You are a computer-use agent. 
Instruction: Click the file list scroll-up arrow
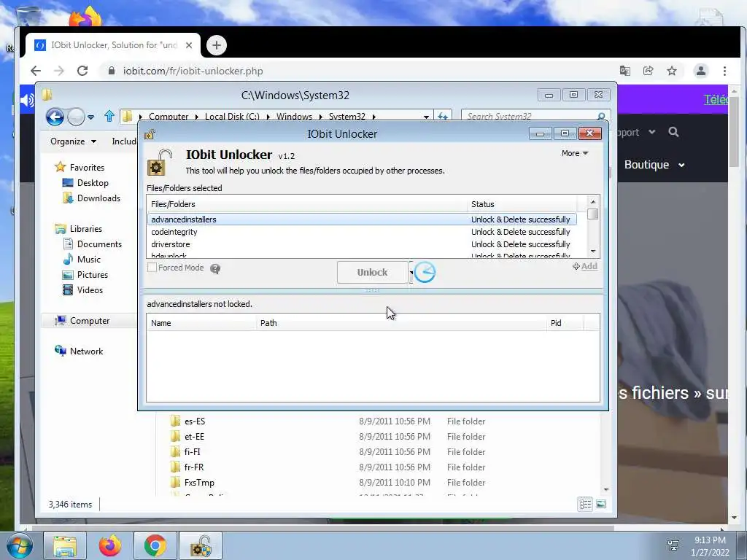click(593, 202)
